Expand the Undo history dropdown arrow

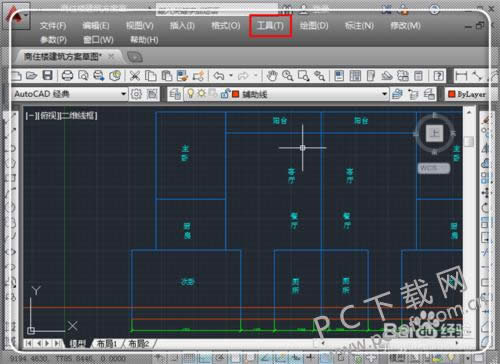coord(231,76)
